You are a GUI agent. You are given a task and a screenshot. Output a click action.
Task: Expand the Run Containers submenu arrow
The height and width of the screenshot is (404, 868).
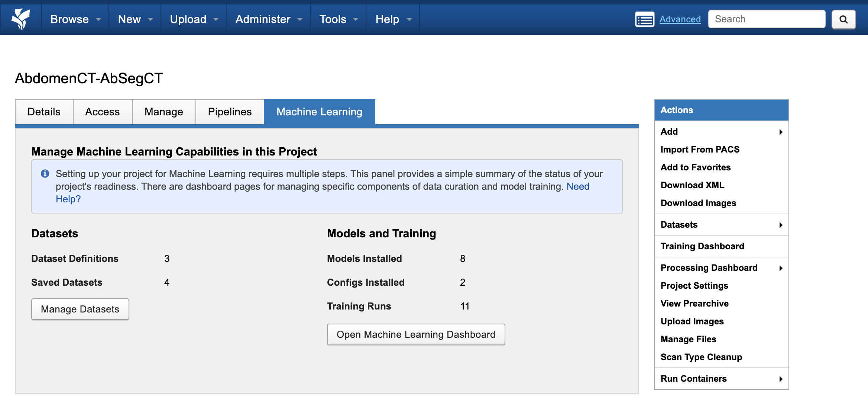[x=781, y=379]
